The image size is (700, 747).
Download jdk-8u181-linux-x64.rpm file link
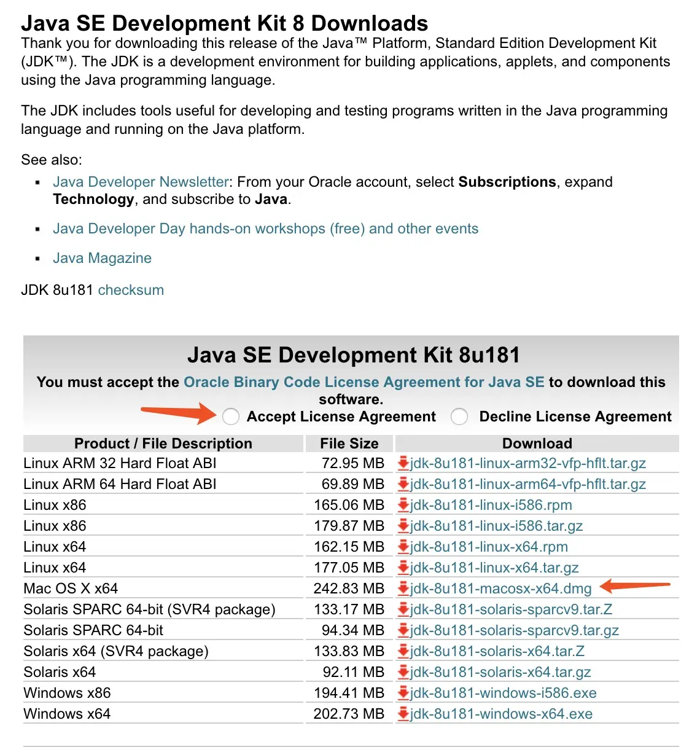[x=489, y=547]
